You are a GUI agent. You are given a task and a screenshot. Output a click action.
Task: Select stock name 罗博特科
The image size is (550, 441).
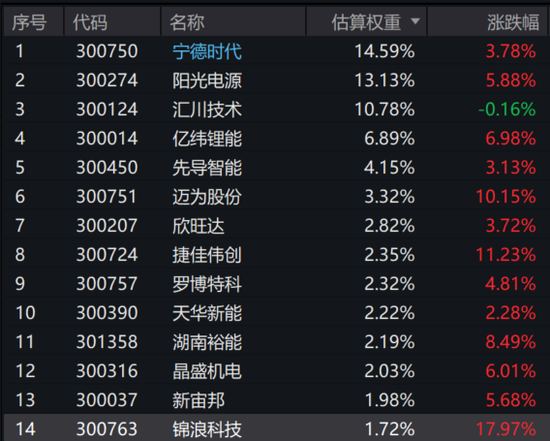[x=207, y=284]
